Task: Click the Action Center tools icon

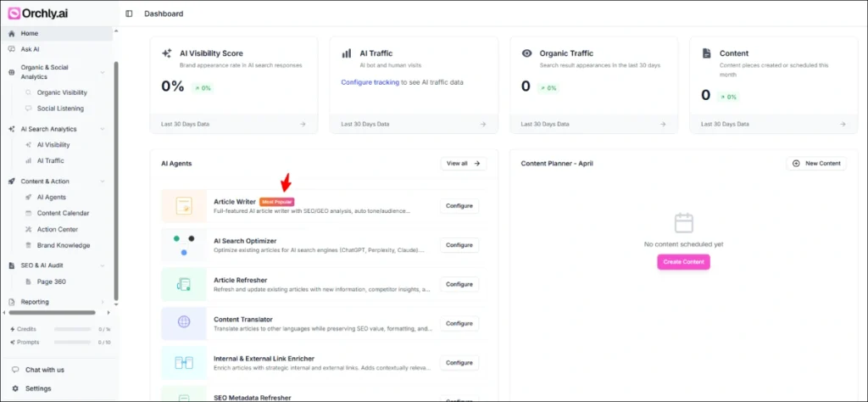Action: [28, 229]
